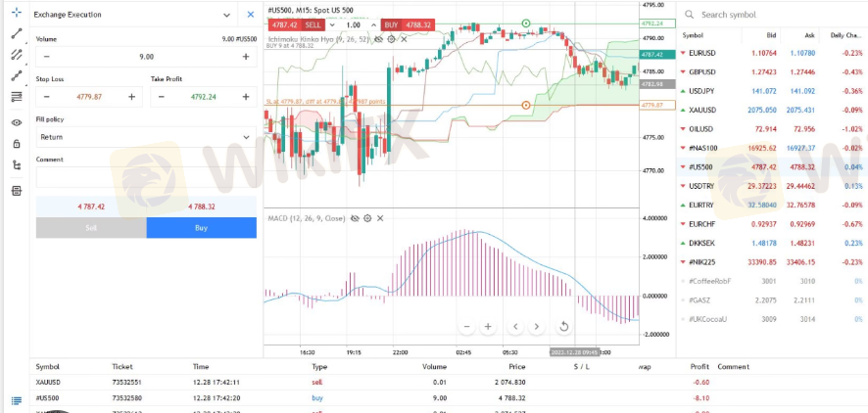The width and height of the screenshot is (868, 413).
Task: Select the trend line drawing tool
Action: 16,33
